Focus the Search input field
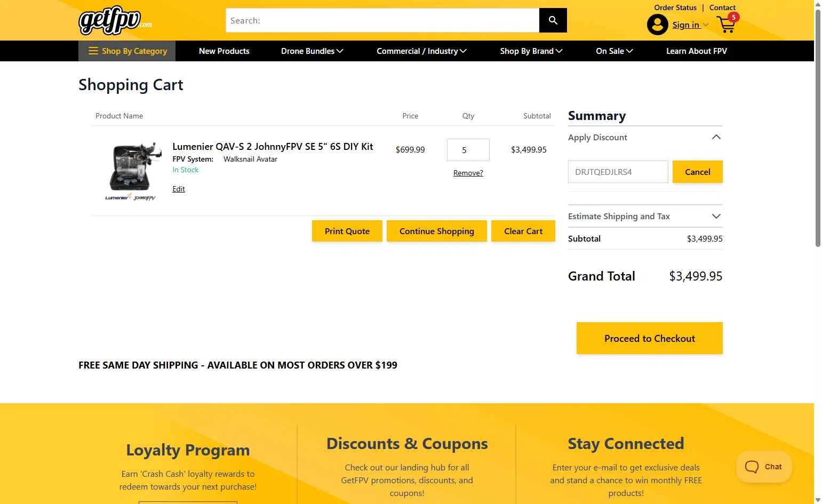 pos(382,20)
